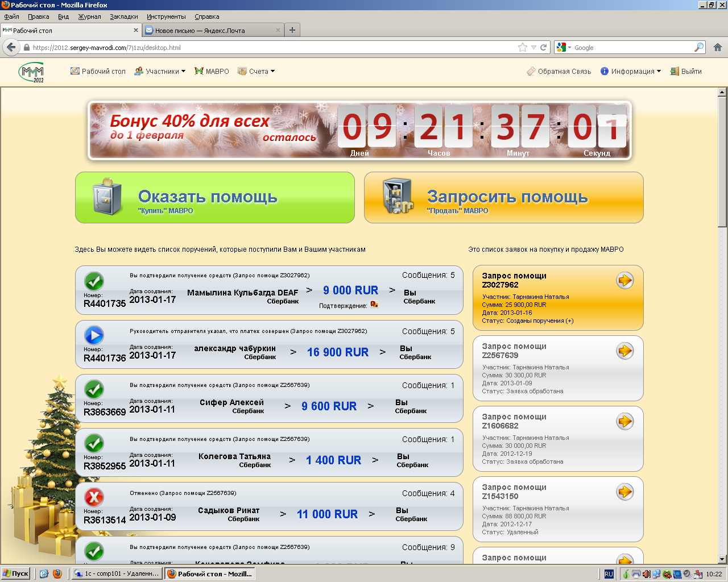Click the 1 400 RUR amount
Viewport: 728px width, 582px height.
(333, 460)
